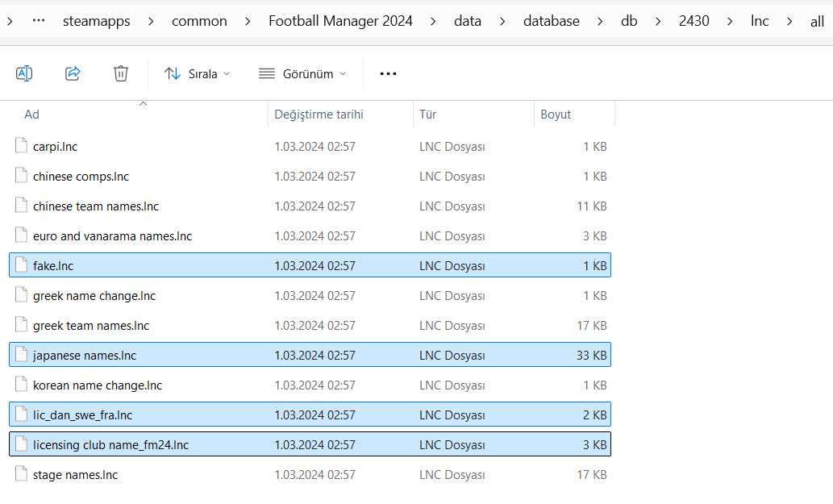Expand chevron after database in address bar
This screenshot has width=833, height=504.
(x=600, y=21)
